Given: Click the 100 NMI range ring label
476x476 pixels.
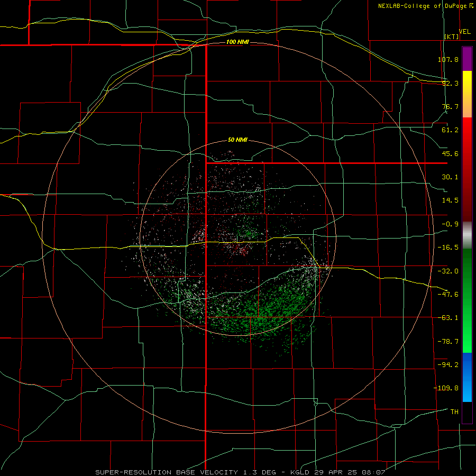Looking at the screenshot, I should [x=237, y=42].
